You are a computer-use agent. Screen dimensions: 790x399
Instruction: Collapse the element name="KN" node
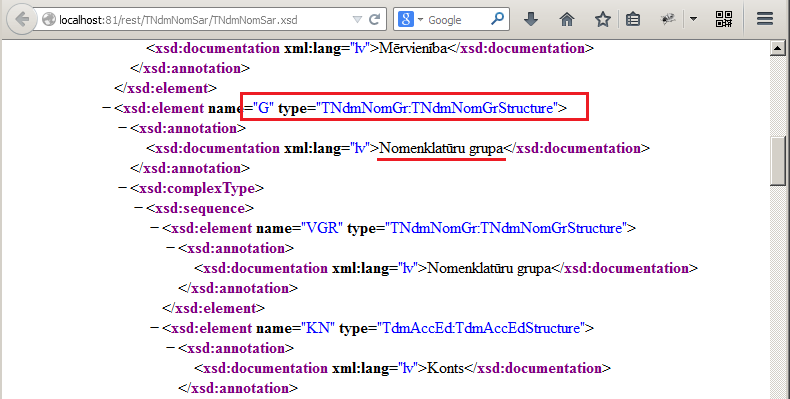155,328
